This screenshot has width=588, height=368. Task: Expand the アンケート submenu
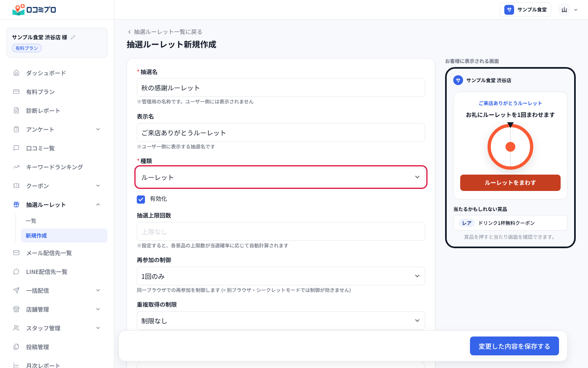click(x=98, y=129)
